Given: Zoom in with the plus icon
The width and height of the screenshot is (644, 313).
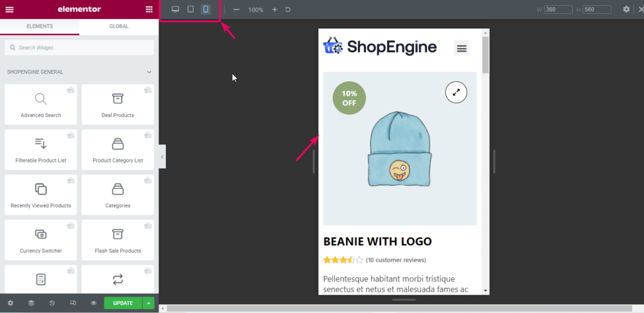Looking at the screenshot, I should (275, 9).
